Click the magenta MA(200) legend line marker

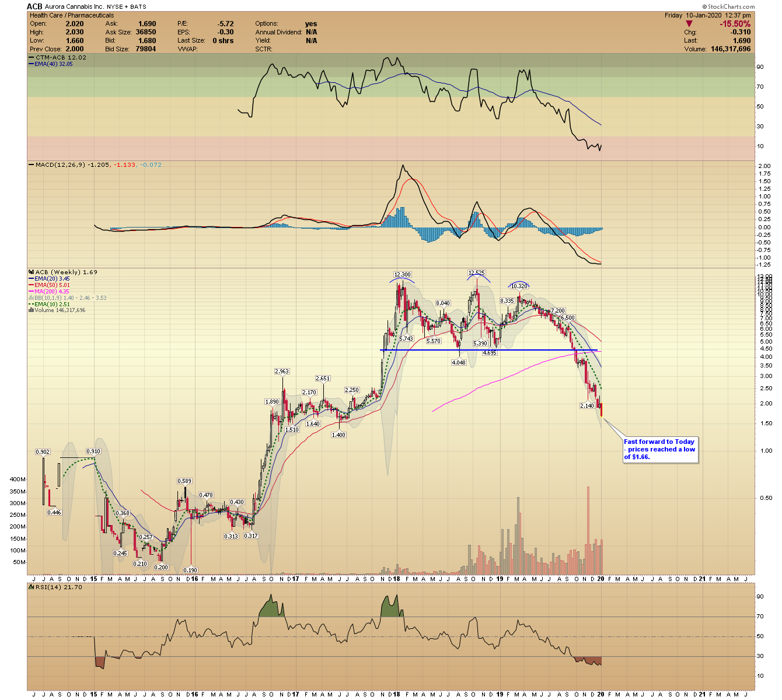(x=32, y=292)
